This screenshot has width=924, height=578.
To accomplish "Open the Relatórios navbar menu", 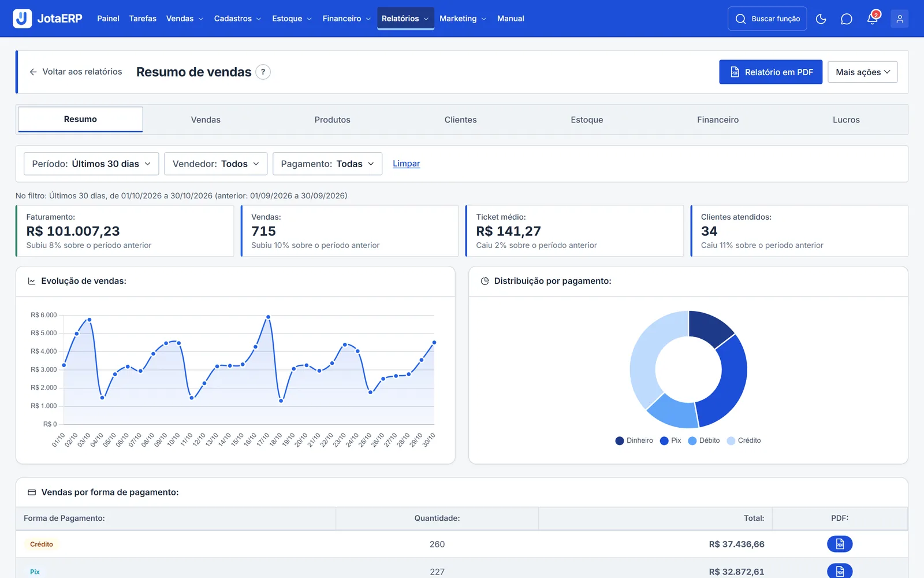I will pos(405,18).
